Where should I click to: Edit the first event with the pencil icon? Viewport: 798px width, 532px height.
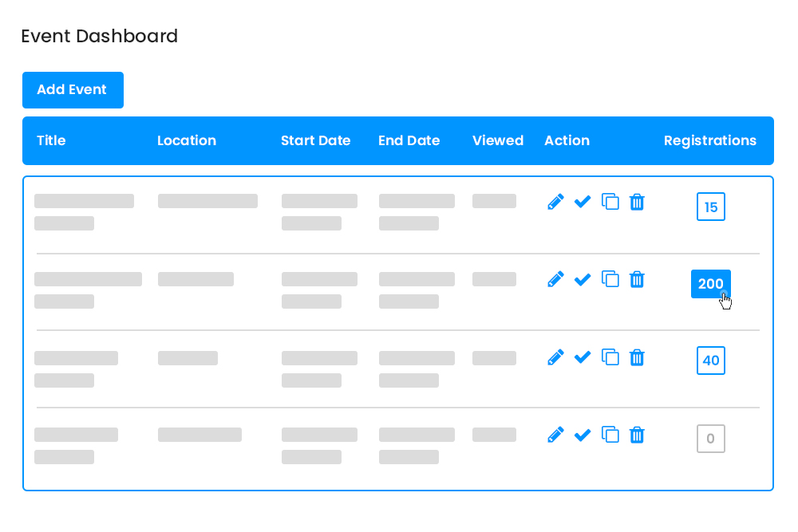555,202
